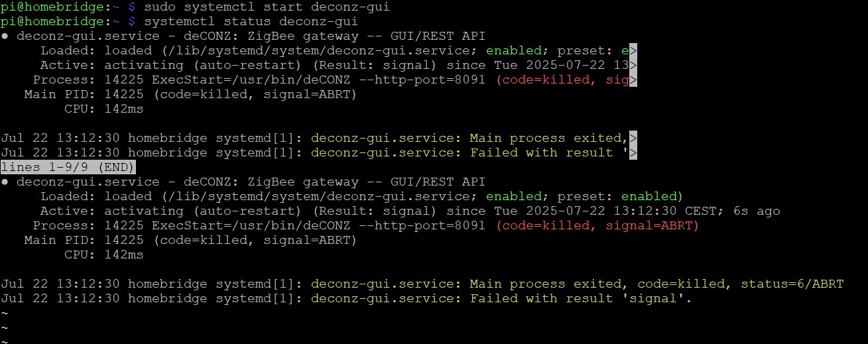Click the 'lines 1-9/9 (END)' pager status
The image size is (868, 344).
(x=68, y=168)
